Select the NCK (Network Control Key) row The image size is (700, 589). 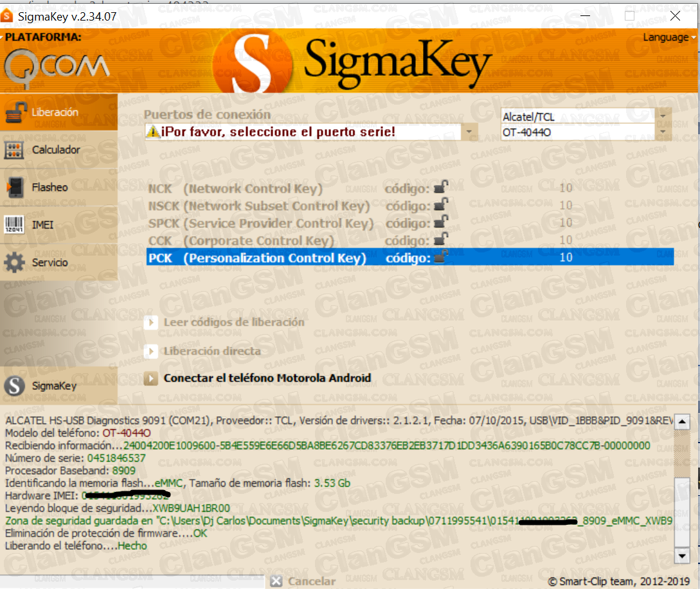pyautogui.click(x=410, y=188)
